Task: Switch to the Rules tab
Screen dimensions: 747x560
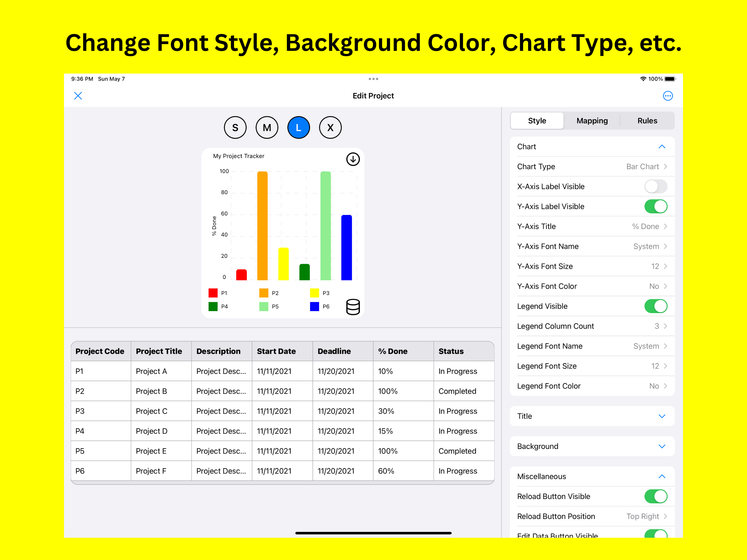Action: 647,121
